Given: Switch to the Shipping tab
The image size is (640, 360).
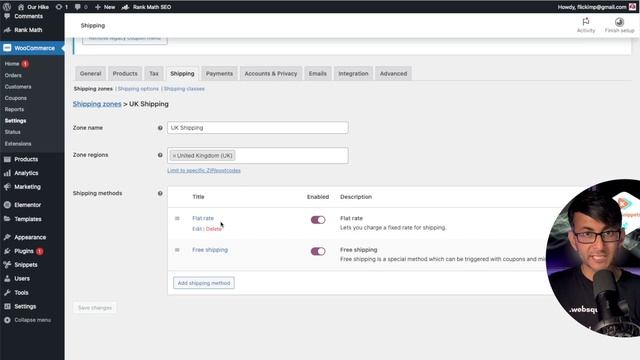Looking at the screenshot, I should point(182,73).
